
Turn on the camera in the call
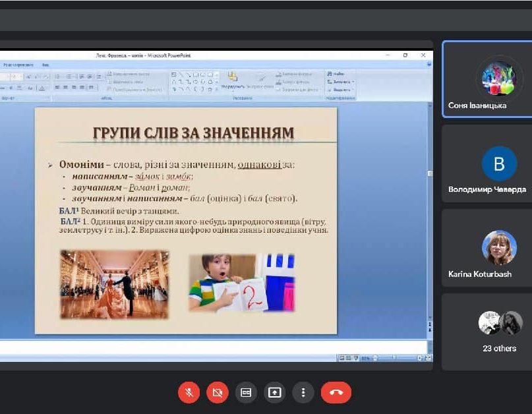pos(217,392)
